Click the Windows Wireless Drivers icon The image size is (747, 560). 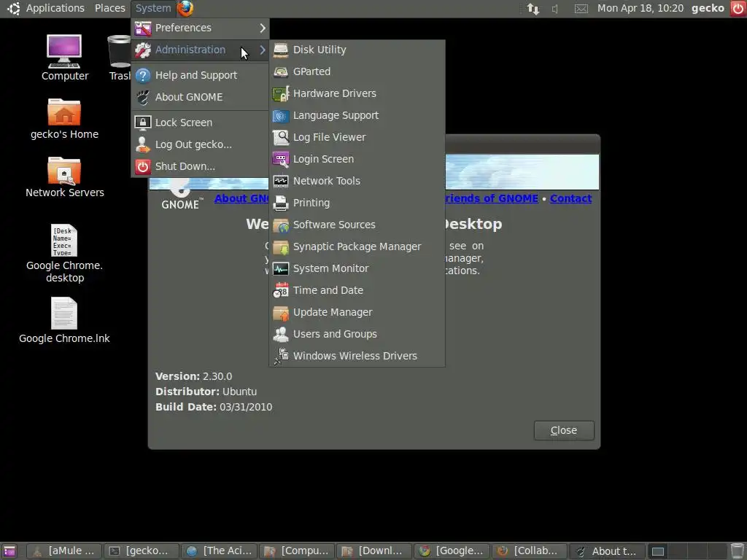[281, 356]
